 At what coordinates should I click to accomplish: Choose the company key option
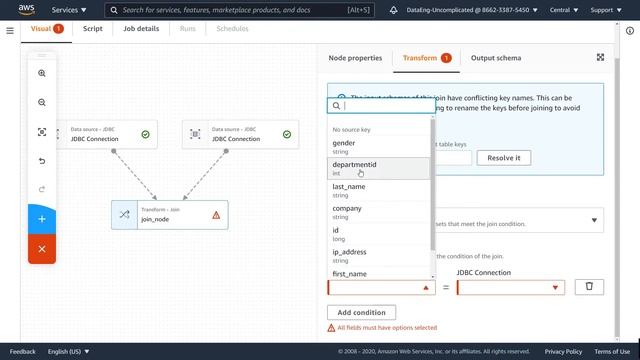click(379, 212)
